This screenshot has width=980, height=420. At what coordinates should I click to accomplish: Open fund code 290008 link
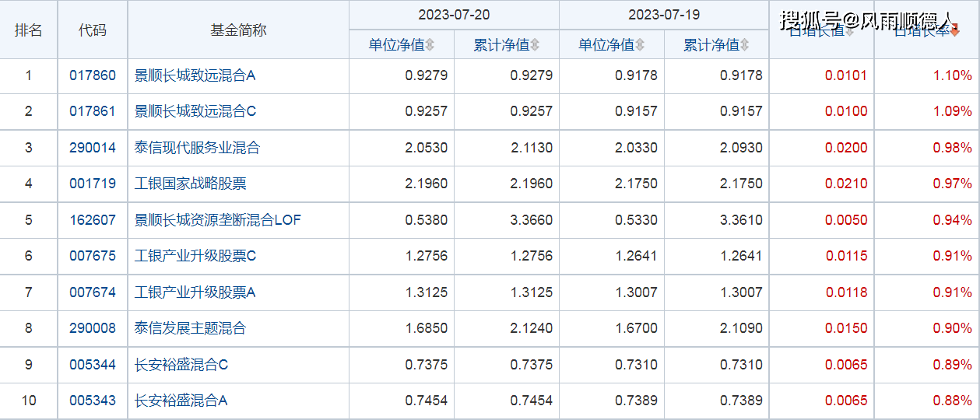[93, 328]
